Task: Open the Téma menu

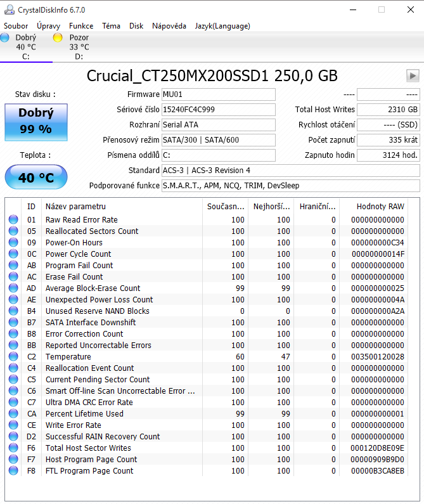Action: point(111,26)
